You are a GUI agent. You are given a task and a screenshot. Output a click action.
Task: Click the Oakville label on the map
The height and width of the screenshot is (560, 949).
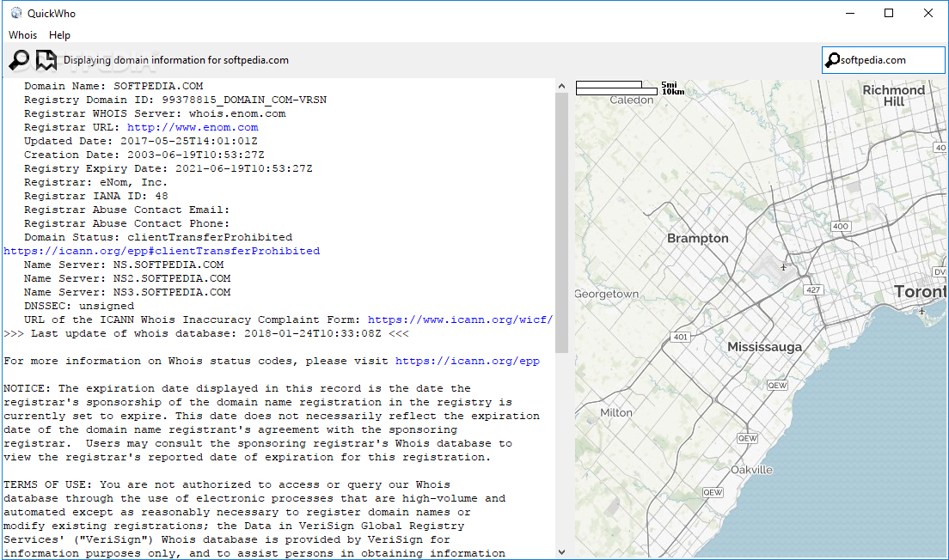click(x=751, y=470)
